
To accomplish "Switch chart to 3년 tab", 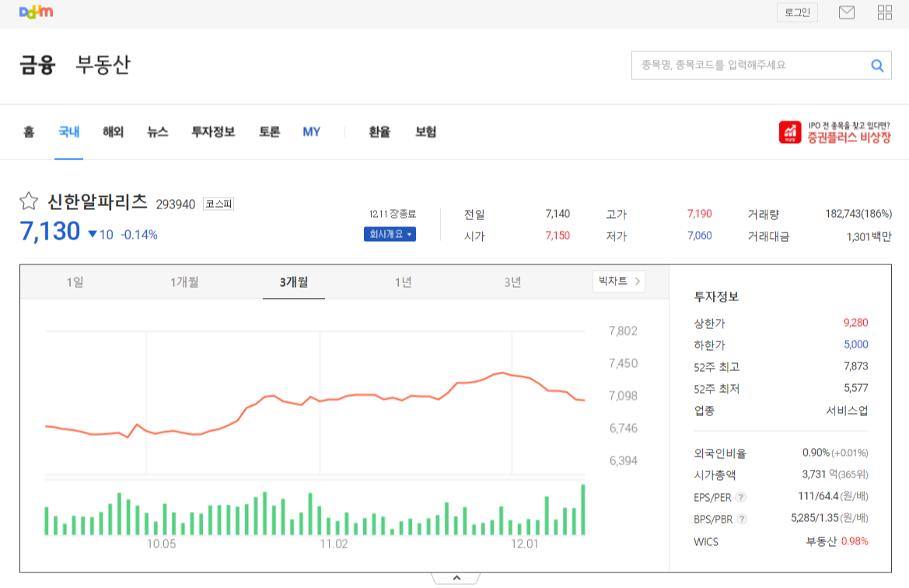I will pos(512,282).
